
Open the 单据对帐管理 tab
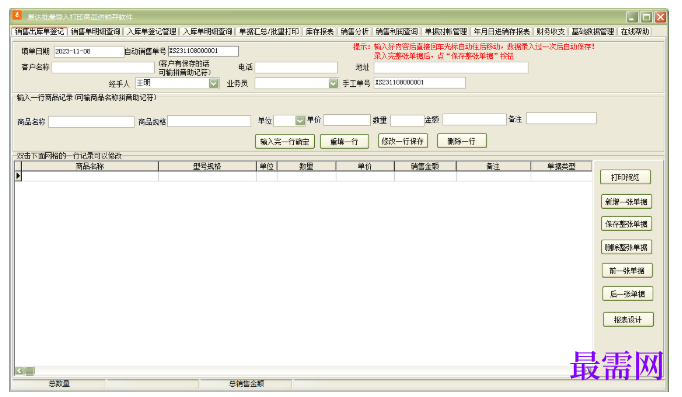pos(446,31)
